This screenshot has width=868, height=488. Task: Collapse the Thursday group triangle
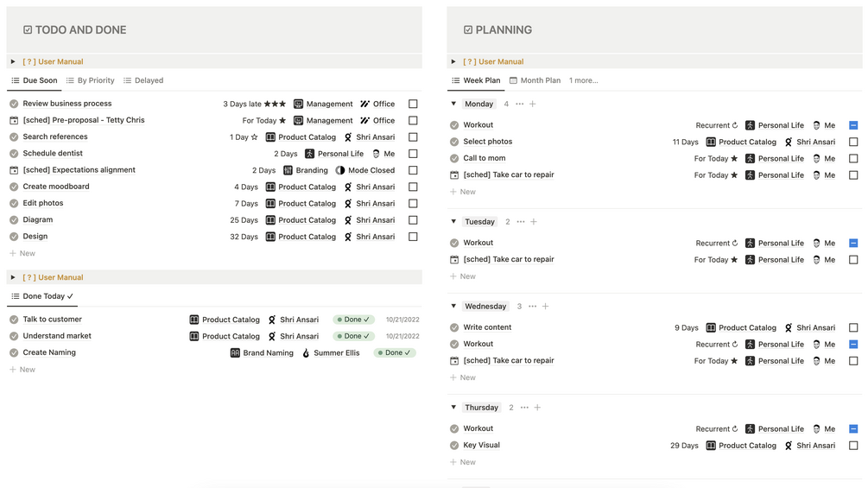pos(453,408)
